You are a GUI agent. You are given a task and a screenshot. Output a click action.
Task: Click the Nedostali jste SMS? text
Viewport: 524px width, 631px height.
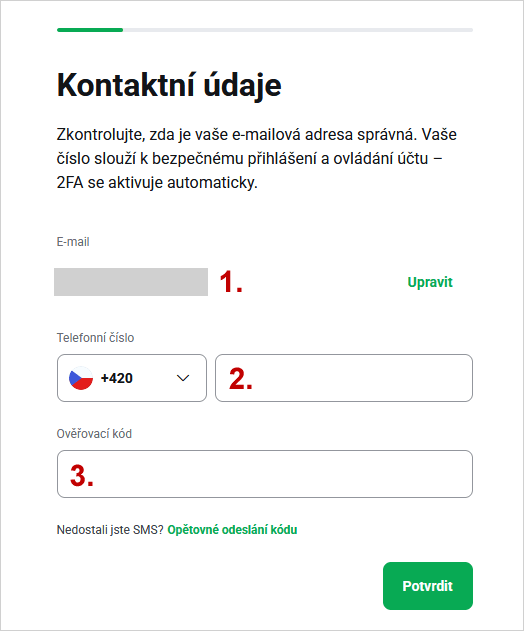click(110, 530)
